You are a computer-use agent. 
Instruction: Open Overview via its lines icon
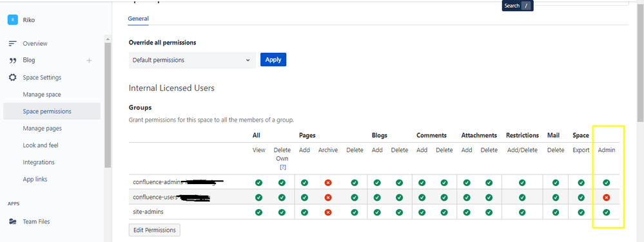point(13,44)
